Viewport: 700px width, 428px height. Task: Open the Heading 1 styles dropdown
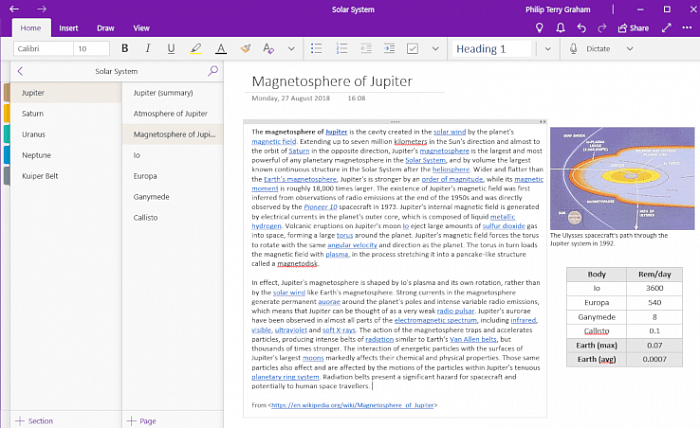pyautogui.click(x=548, y=48)
